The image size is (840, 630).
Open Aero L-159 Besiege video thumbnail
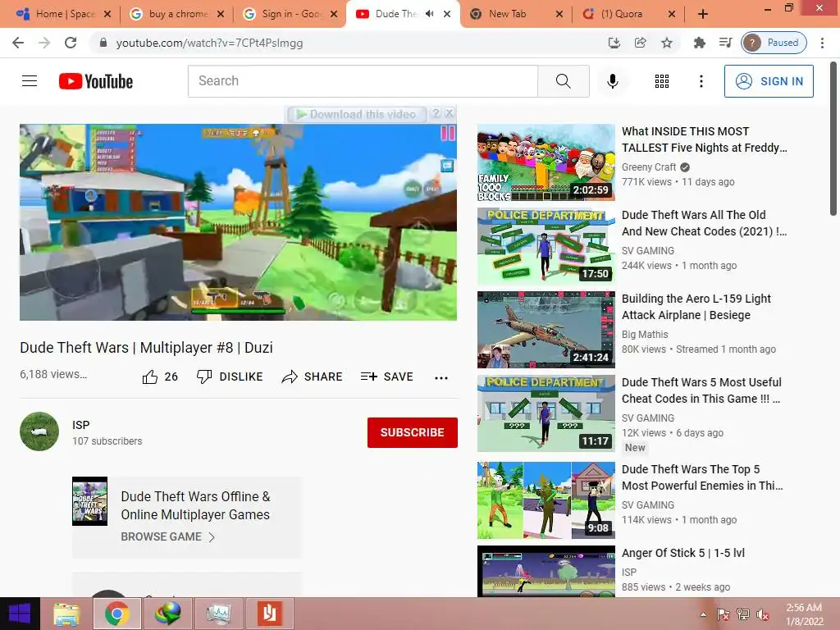coord(546,330)
